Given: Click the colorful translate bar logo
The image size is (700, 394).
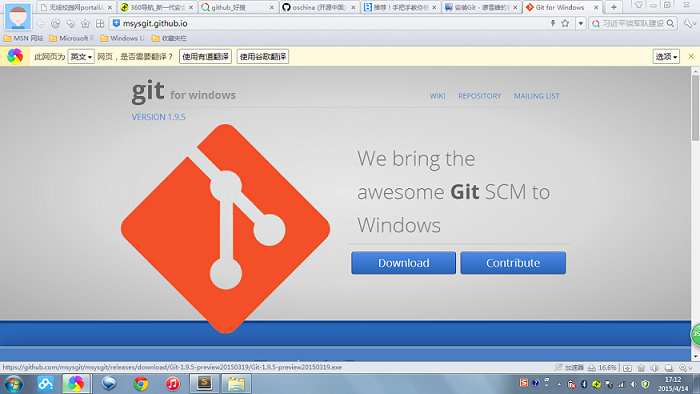Looking at the screenshot, I should point(15,57).
